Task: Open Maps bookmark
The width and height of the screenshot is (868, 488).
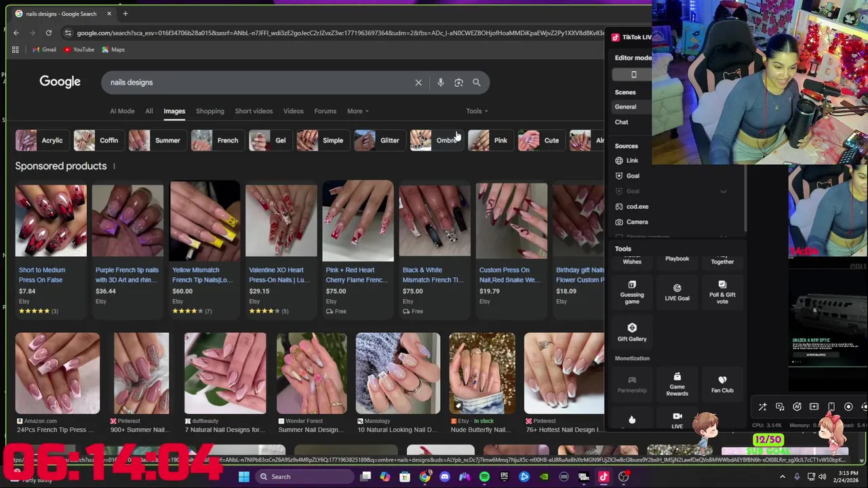Action: tap(113, 49)
